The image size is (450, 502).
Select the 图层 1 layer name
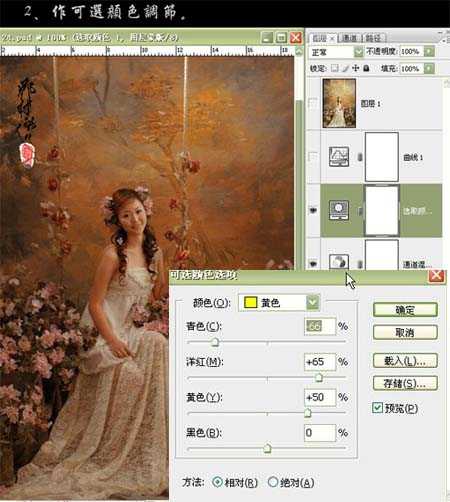(371, 104)
